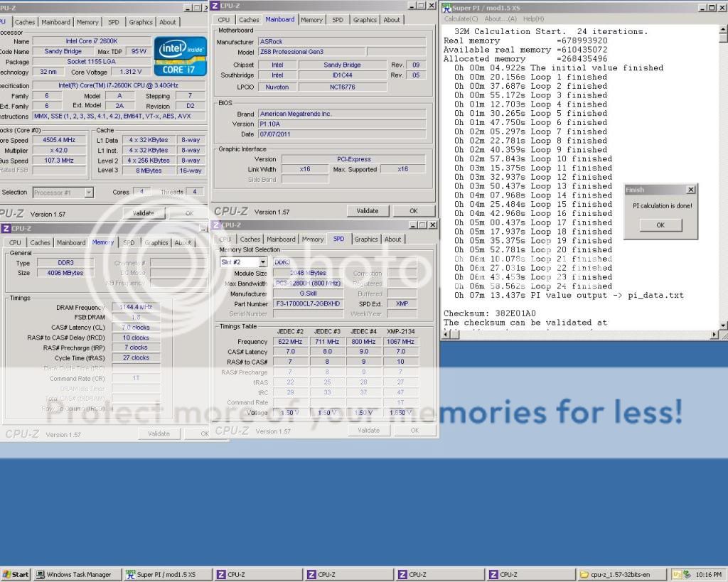Screen dimensions: 728x582
Task: Click the Super PI title bar icon
Action: coord(446,8)
